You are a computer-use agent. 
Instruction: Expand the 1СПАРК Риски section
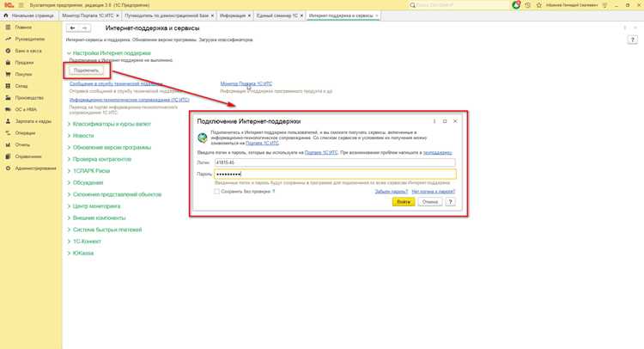click(88, 170)
